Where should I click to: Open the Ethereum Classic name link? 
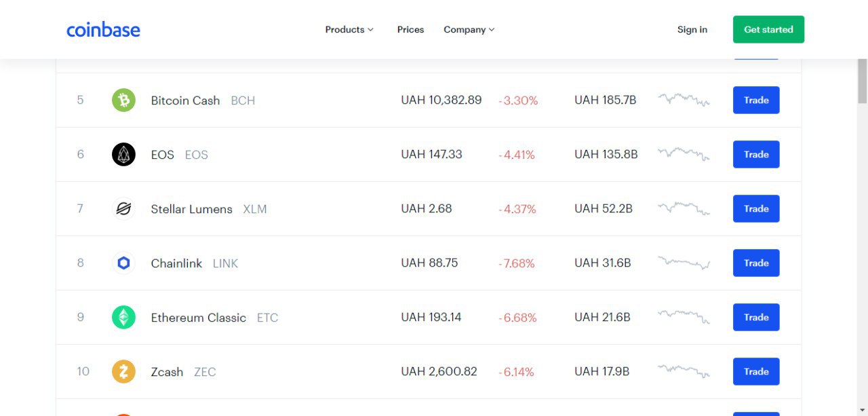198,318
